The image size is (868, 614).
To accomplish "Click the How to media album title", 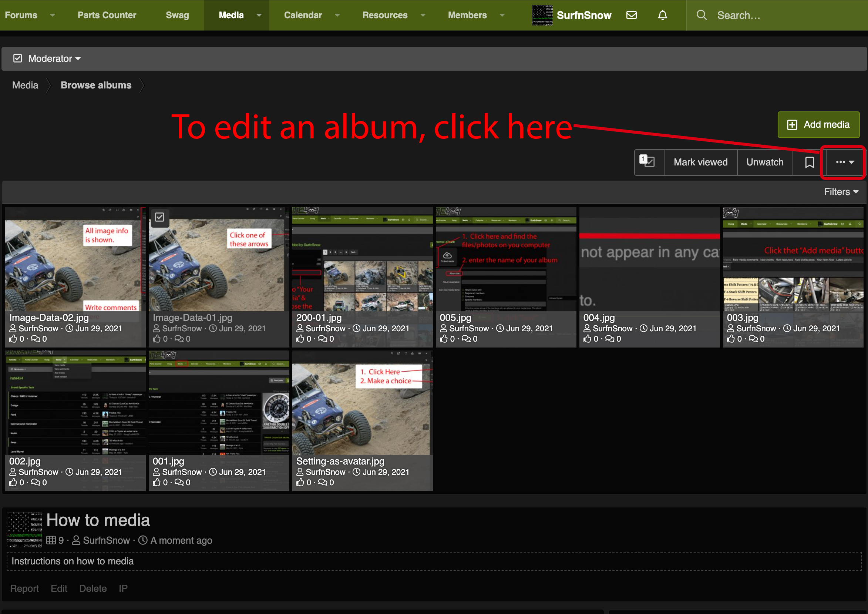I will 98,520.
